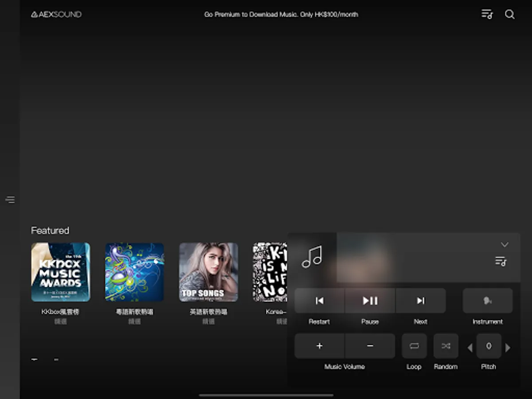Open the sidebar hamburger menu
Viewport: 532px width, 399px height.
pos(10,199)
